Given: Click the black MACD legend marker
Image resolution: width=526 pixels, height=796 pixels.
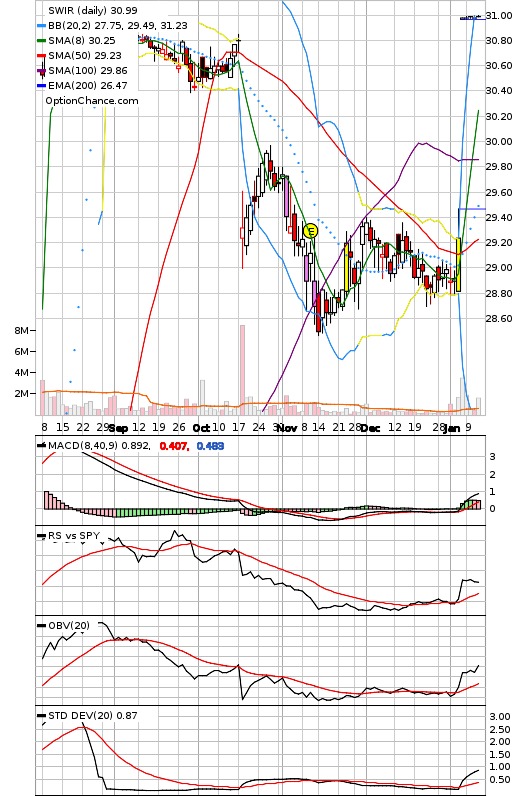Looking at the screenshot, I should [42, 446].
